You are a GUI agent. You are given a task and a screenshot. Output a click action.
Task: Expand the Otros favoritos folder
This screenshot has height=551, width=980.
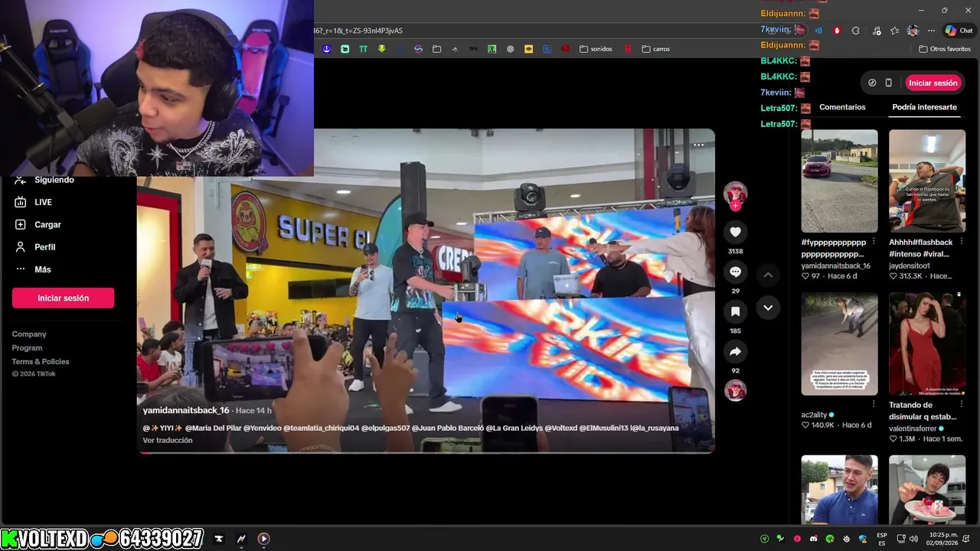tap(944, 49)
